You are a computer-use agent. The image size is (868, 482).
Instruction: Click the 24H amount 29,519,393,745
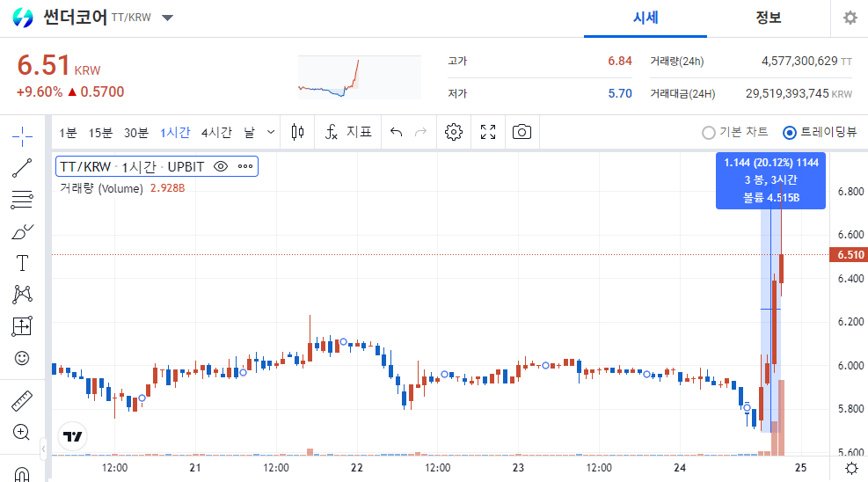click(x=786, y=93)
